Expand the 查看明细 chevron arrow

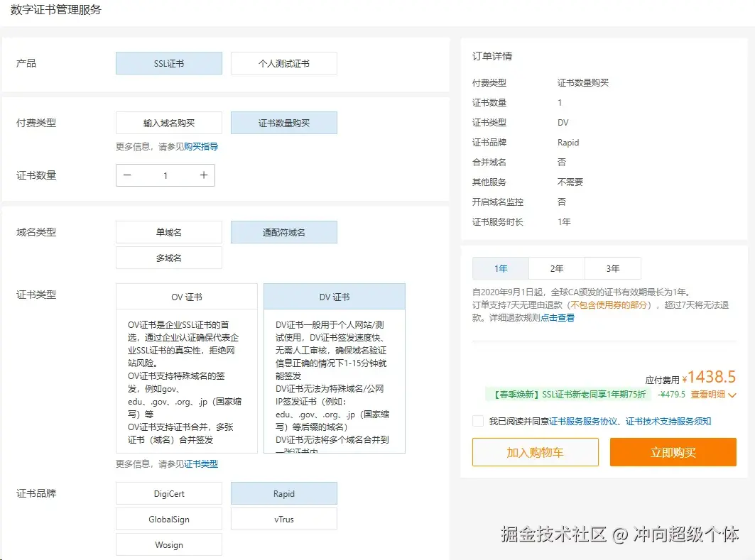[732, 395]
